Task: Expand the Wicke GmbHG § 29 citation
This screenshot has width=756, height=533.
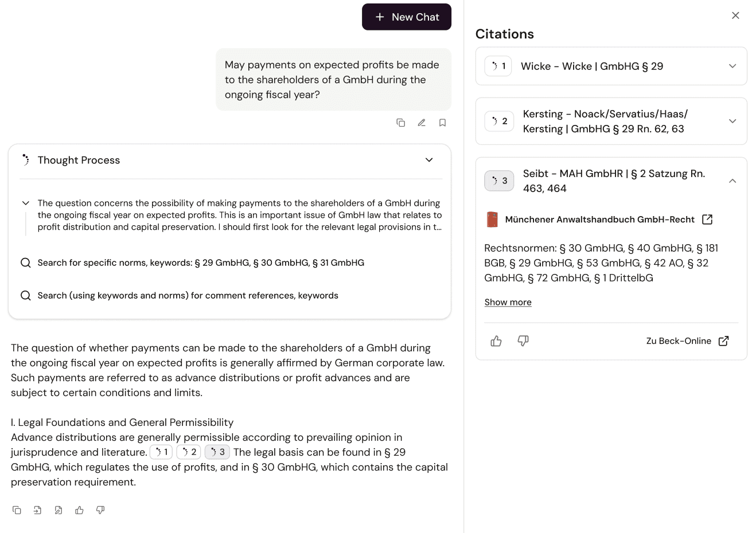Action: tap(732, 66)
